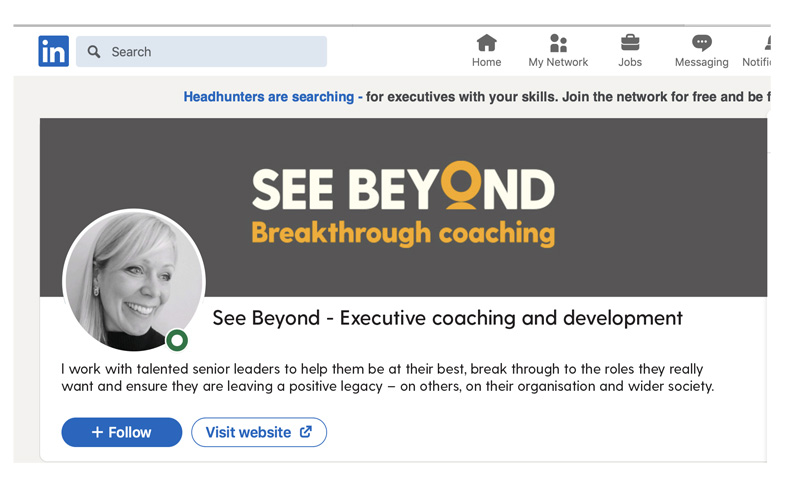This screenshot has height=480, width=800.
Task: Open the circular profile photo
Action: (133, 279)
